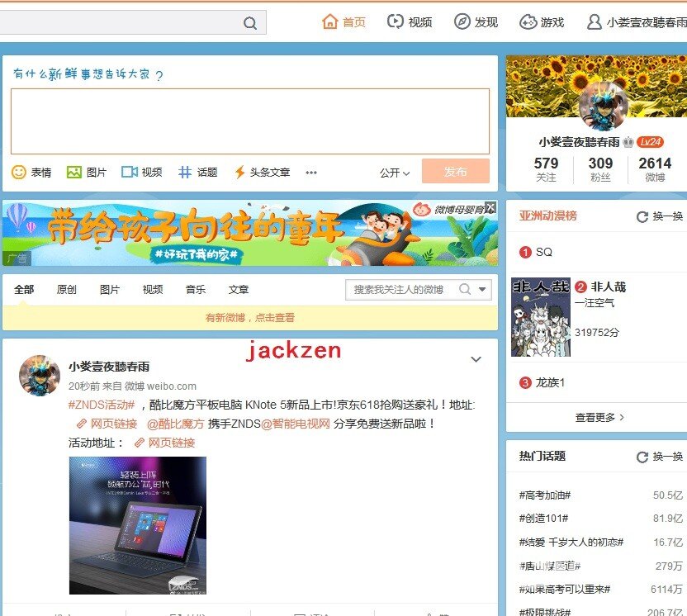Open ranked item 龙族1

pos(550,383)
